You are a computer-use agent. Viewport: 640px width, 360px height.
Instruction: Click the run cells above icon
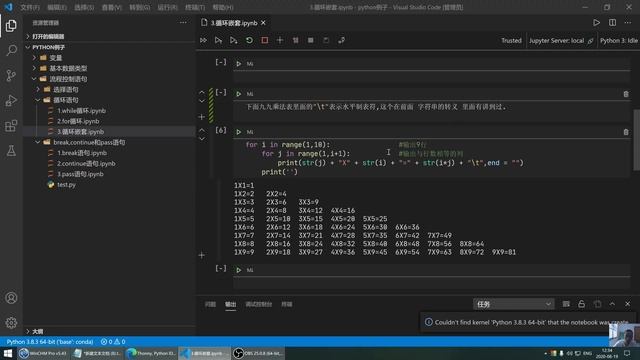click(218, 40)
